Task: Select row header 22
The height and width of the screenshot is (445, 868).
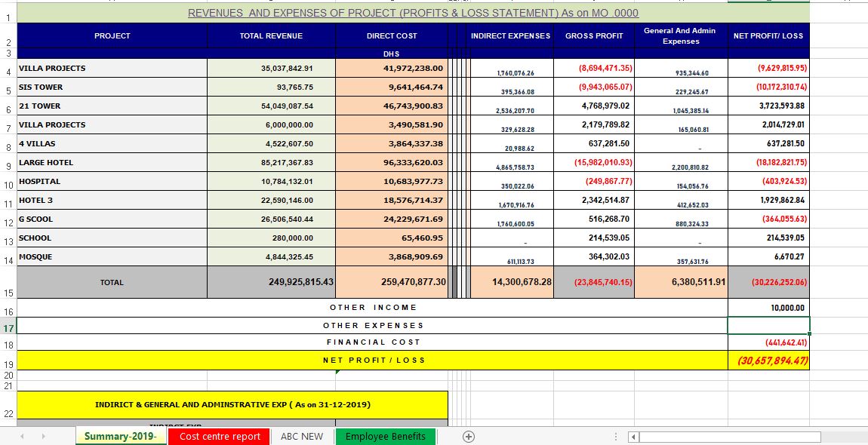Action: (8, 405)
